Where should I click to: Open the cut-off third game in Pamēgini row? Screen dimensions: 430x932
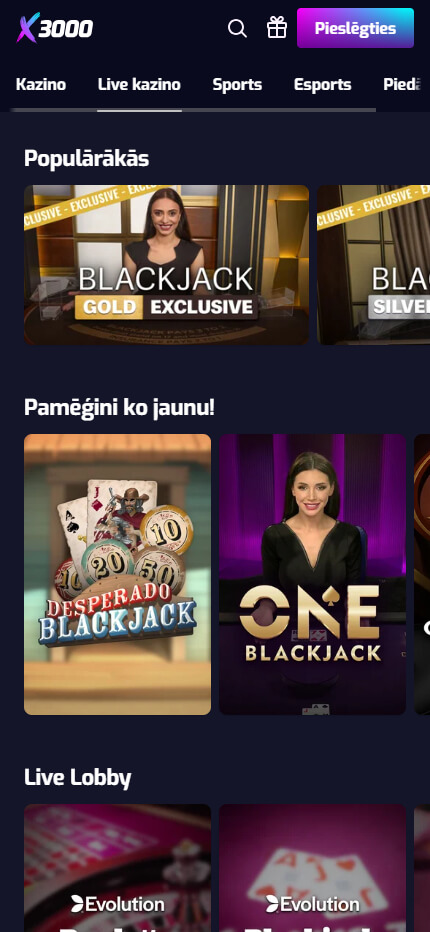click(x=422, y=574)
